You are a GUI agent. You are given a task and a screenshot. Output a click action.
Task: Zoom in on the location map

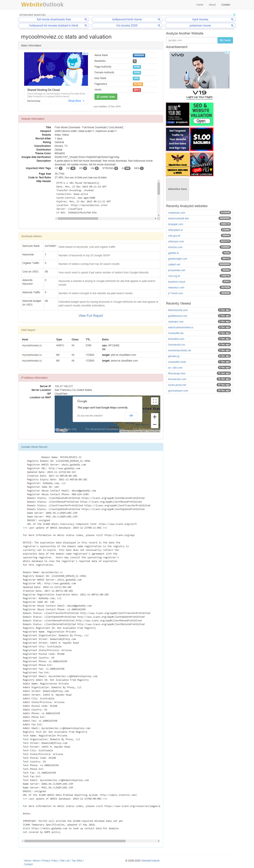tap(155, 417)
